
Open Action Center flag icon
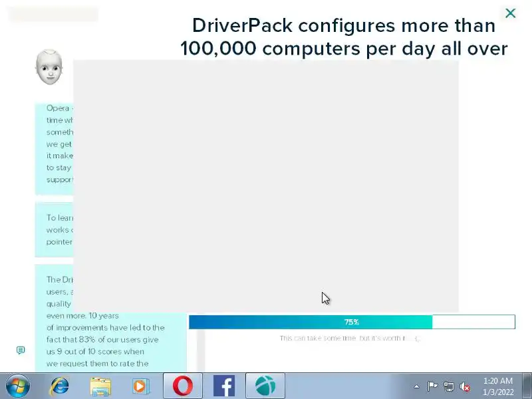click(x=432, y=386)
